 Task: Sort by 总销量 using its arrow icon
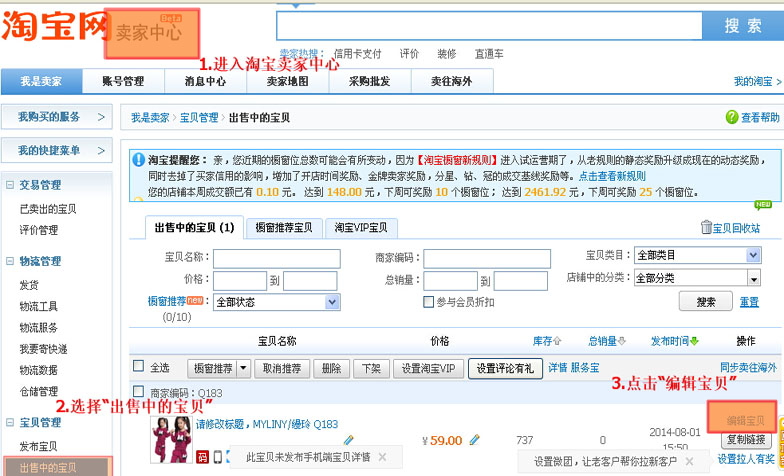pyautogui.click(x=622, y=341)
